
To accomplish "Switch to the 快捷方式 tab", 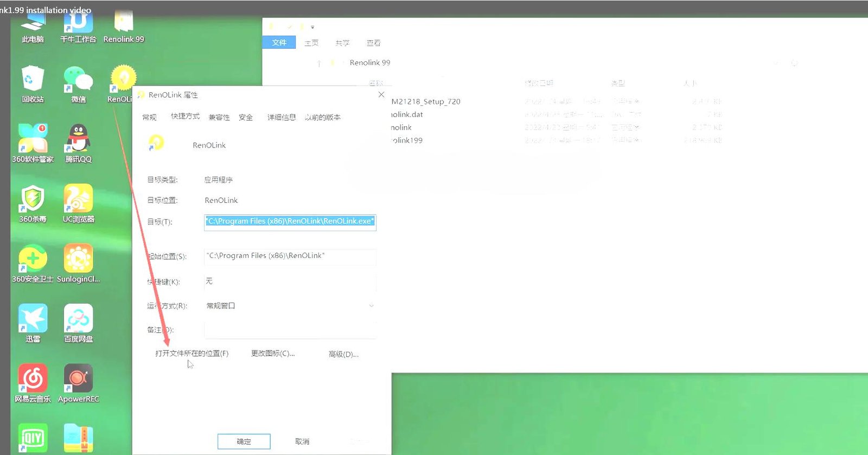I will [x=185, y=117].
